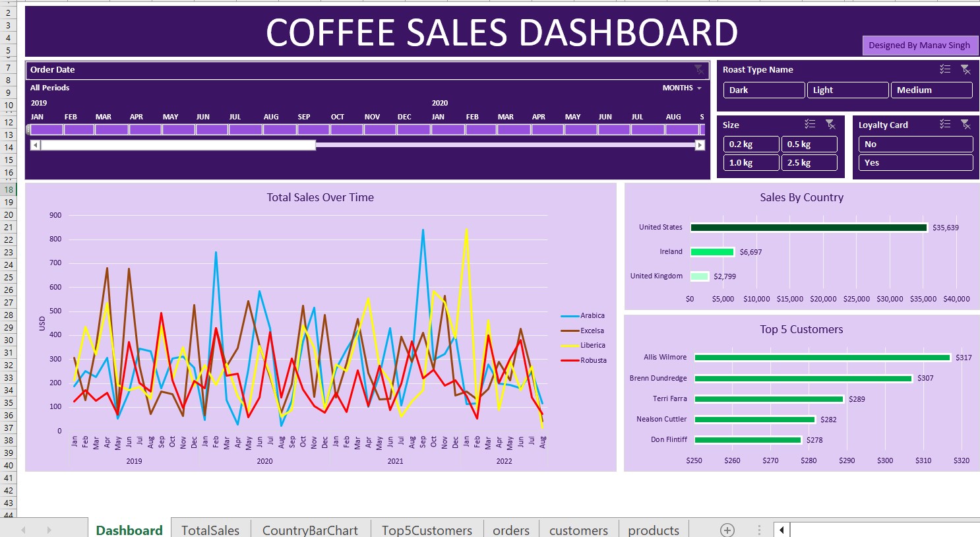Enable multi-select on Size slicer
Image resolution: width=980 pixels, height=537 pixels.
(x=810, y=125)
